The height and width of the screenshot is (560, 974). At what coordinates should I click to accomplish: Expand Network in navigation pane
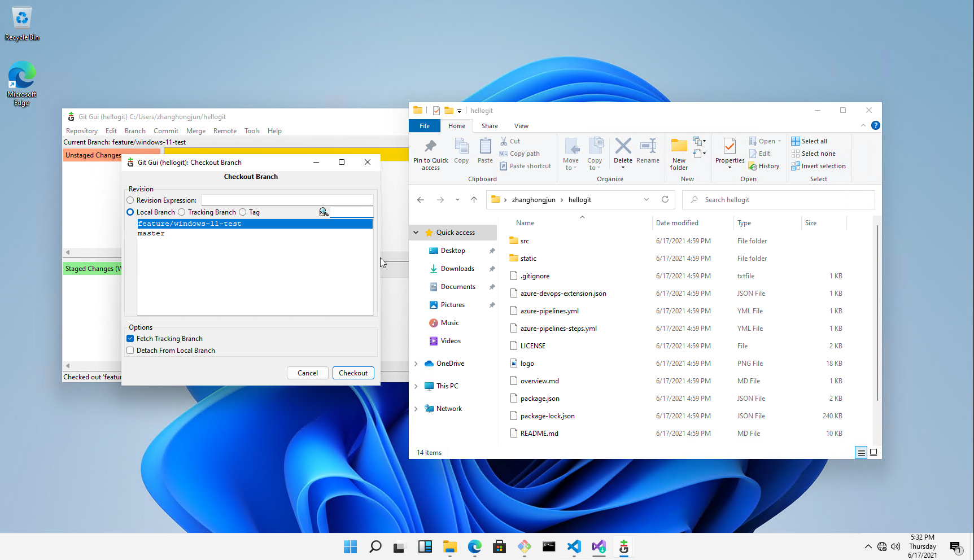(x=416, y=409)
